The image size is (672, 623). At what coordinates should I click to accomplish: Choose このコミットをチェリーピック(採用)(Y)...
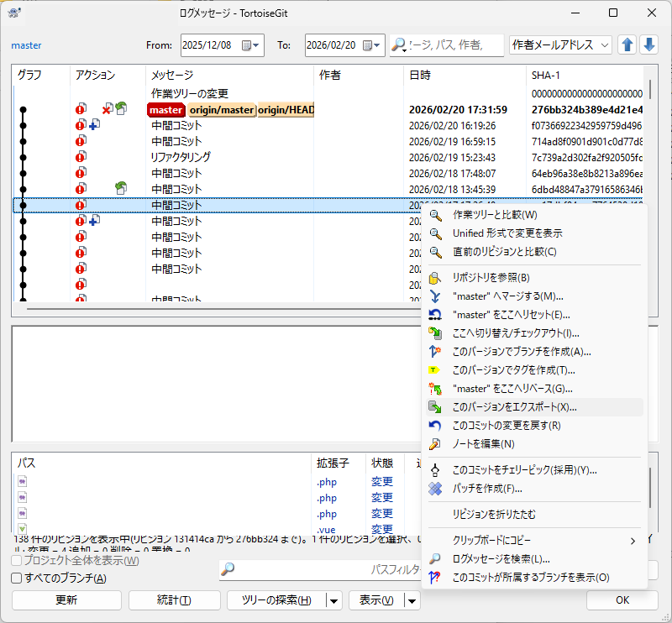[x=534, y=470]
